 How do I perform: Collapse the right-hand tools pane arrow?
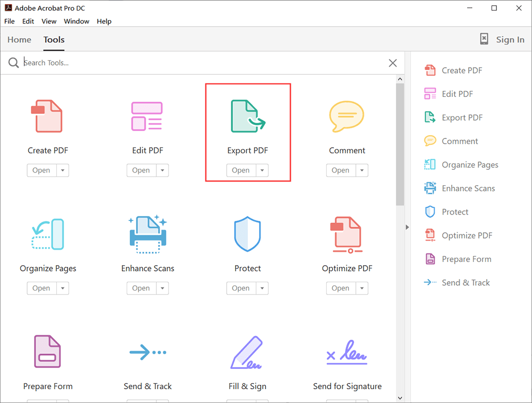408,227
